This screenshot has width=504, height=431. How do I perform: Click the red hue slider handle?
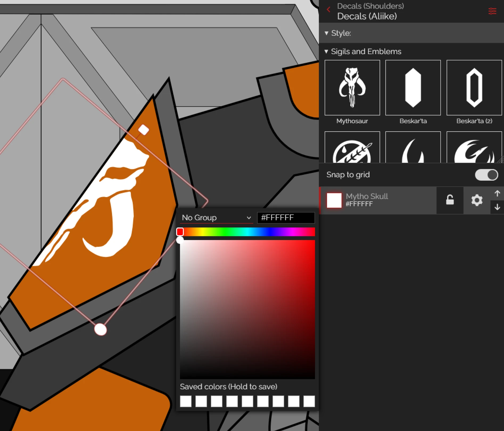click(x=180, y=232)
